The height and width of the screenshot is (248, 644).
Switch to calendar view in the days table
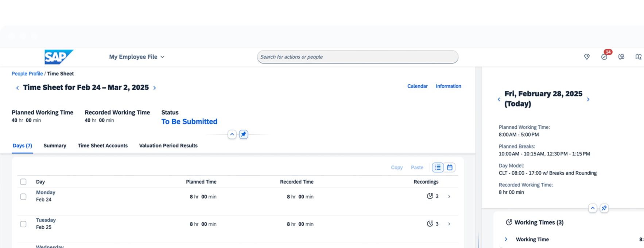pyautogui.click(x=450, y=167)
